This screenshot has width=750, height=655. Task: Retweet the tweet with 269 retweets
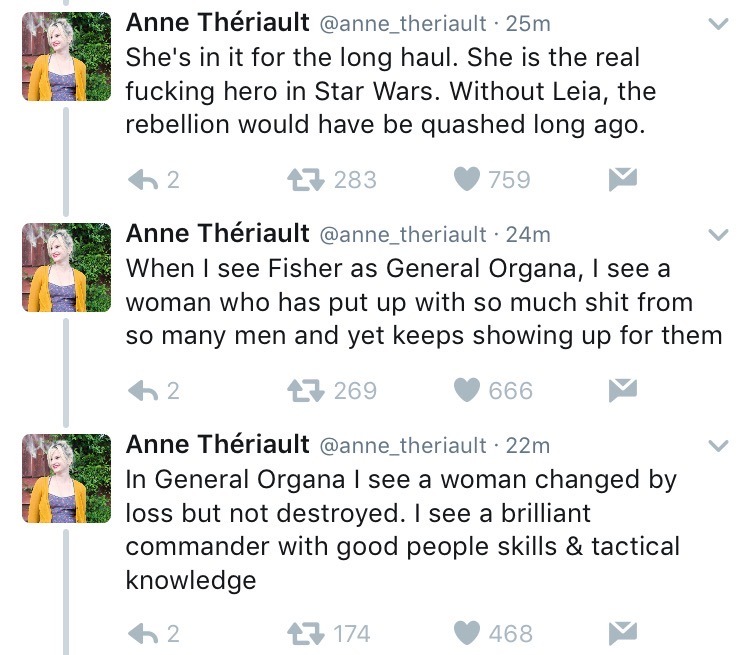pos(302,390)
